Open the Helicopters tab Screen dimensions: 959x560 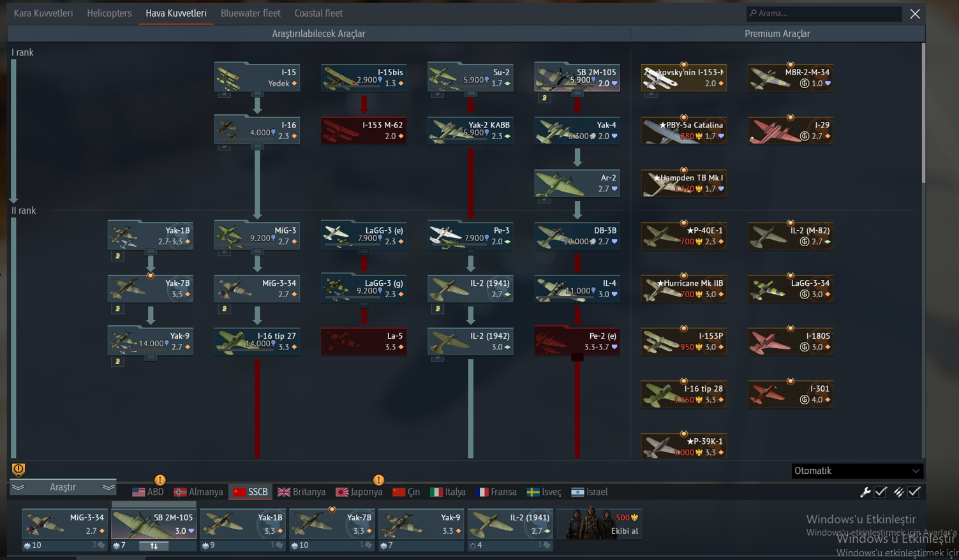(109, 13)
